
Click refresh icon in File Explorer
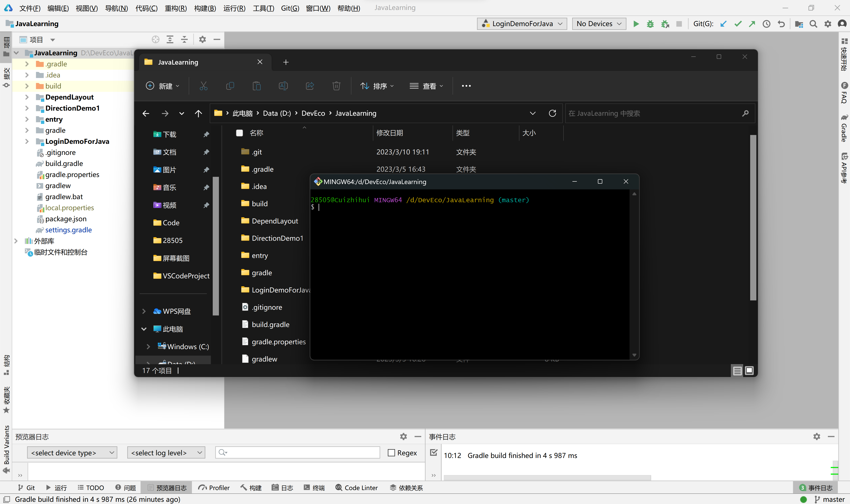click(x=552, y=113)
